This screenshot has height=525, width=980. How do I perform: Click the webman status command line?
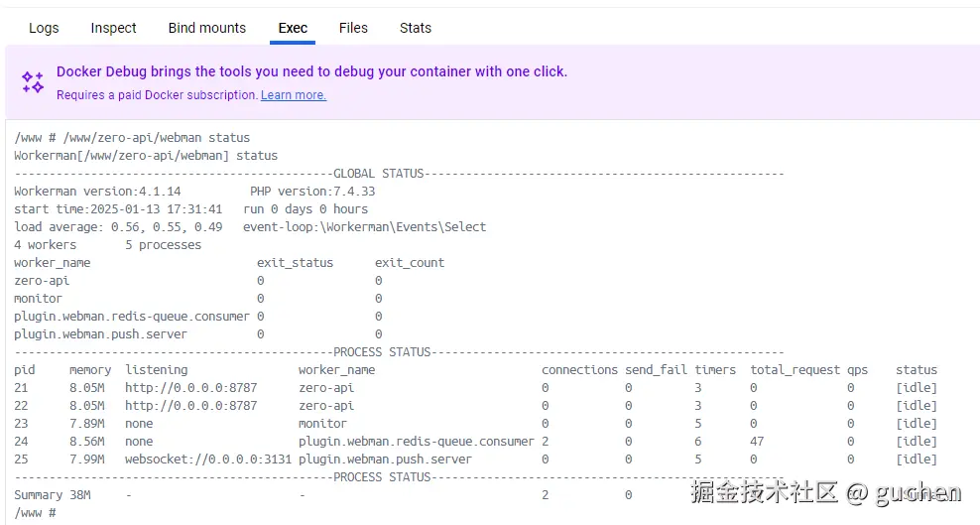click(132, 138)
